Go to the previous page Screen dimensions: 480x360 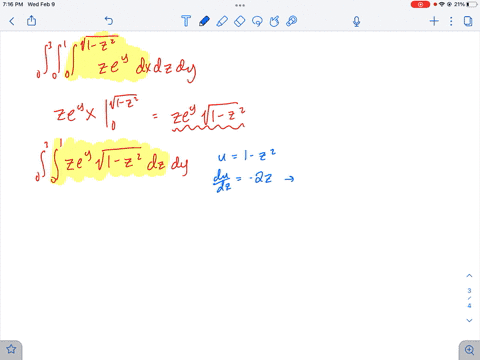[469, 276]
